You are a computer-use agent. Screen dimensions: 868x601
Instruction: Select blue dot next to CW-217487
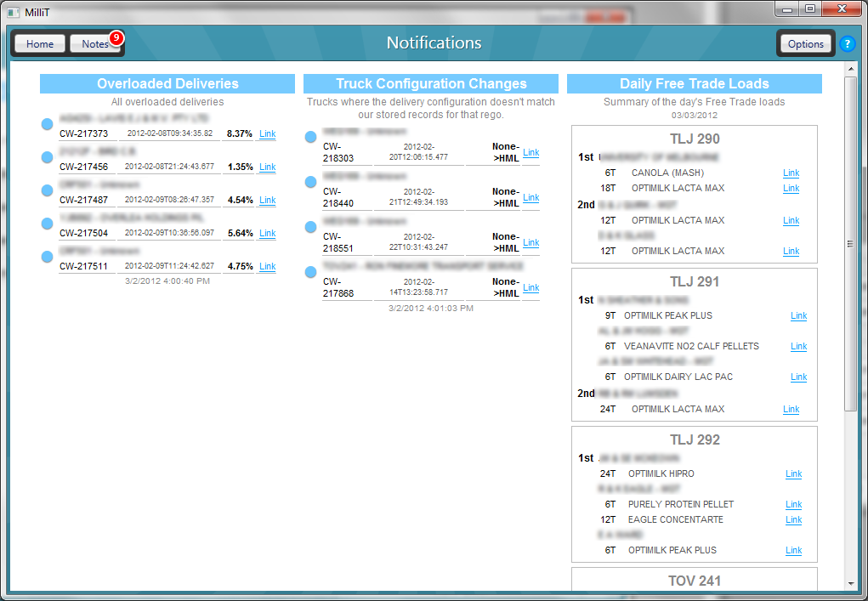[48, 190]
